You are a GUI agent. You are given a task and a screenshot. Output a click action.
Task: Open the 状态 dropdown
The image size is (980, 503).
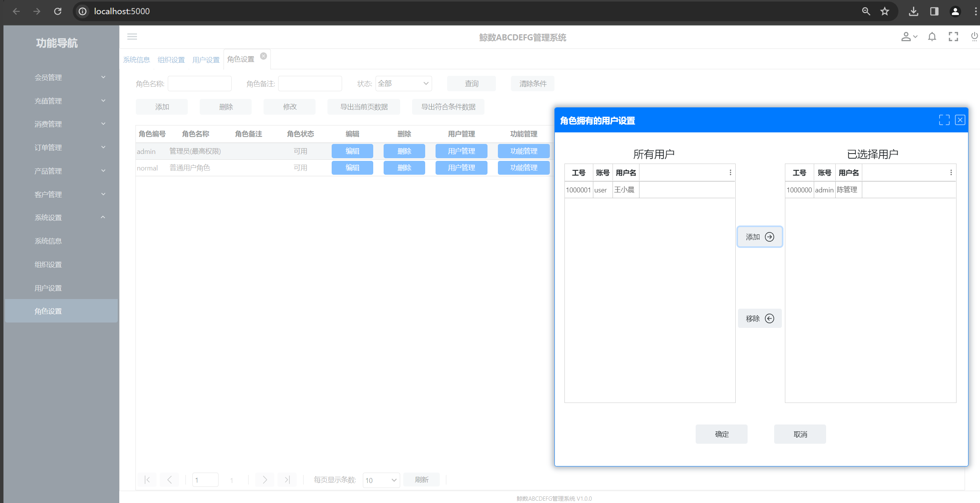pyautogui.click(x=403, y=84)
